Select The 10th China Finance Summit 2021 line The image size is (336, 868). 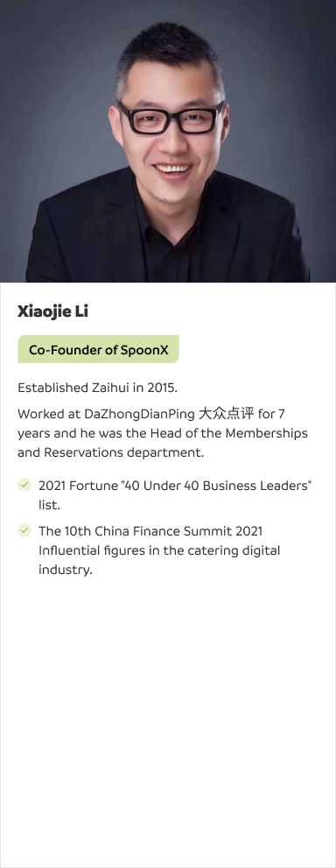150,531
